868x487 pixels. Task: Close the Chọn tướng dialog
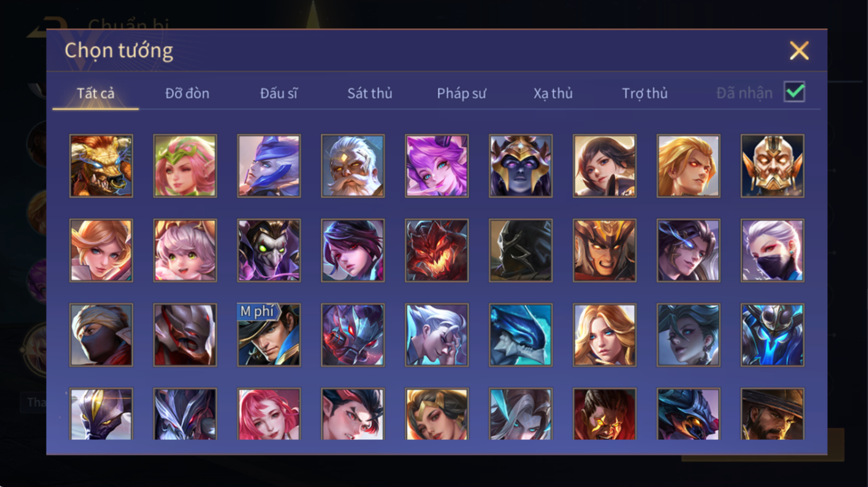click(x=799, y=51)
